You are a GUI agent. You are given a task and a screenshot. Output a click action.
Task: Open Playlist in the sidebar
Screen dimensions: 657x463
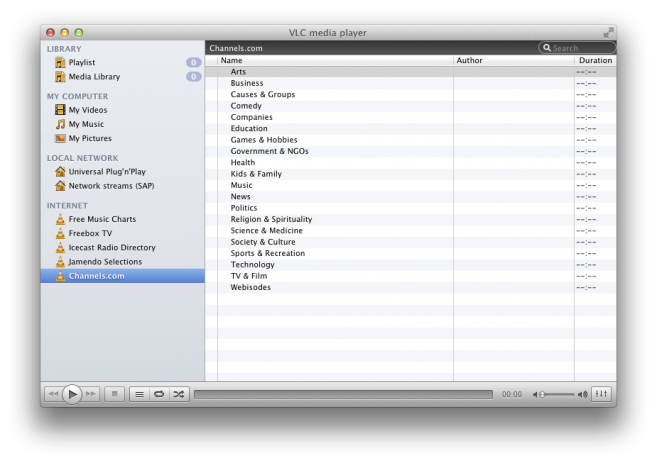click(x=122, y=62)
